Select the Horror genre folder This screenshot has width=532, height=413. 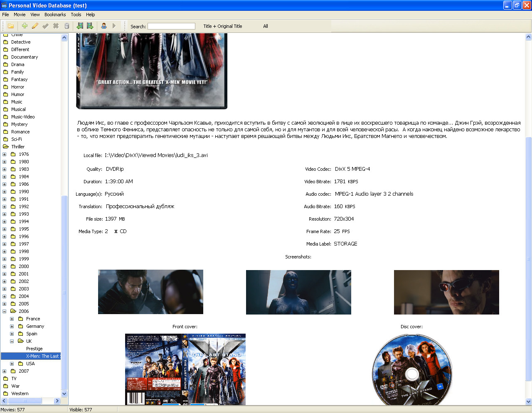[x=17, y=87]
